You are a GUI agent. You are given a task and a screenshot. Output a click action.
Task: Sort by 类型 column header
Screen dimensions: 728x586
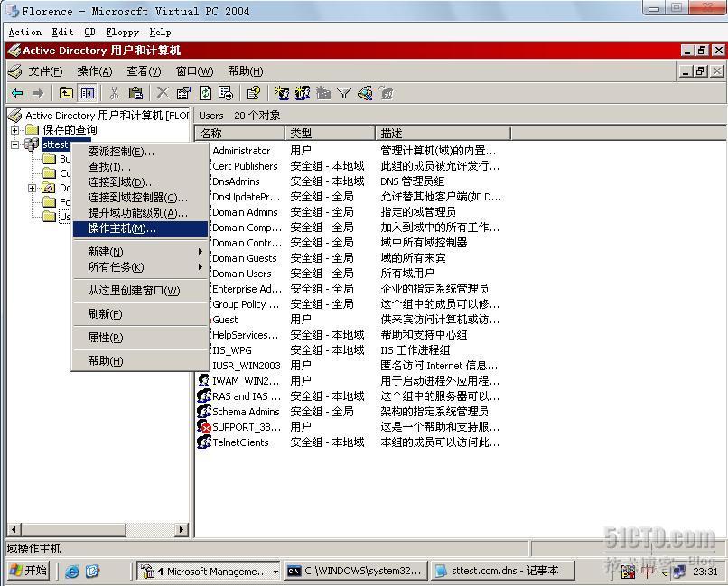pos(330,133)
